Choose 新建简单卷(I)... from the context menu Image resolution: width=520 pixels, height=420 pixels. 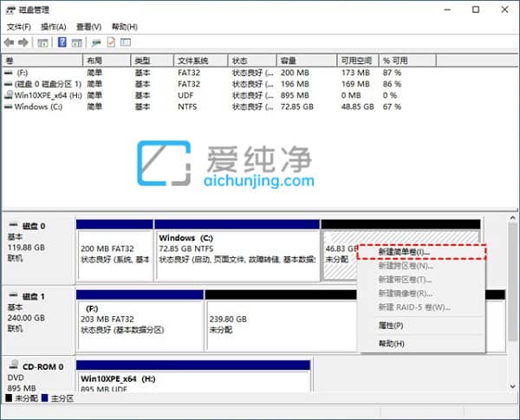point(421,252)
